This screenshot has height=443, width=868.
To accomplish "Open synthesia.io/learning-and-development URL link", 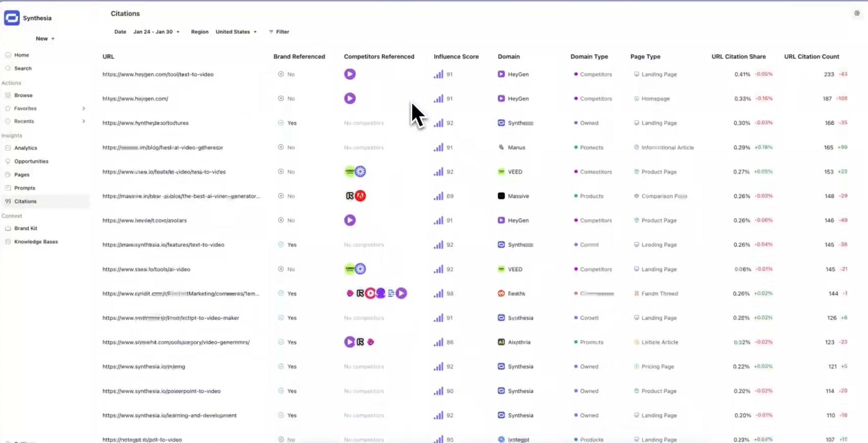I will coord(169,415).
